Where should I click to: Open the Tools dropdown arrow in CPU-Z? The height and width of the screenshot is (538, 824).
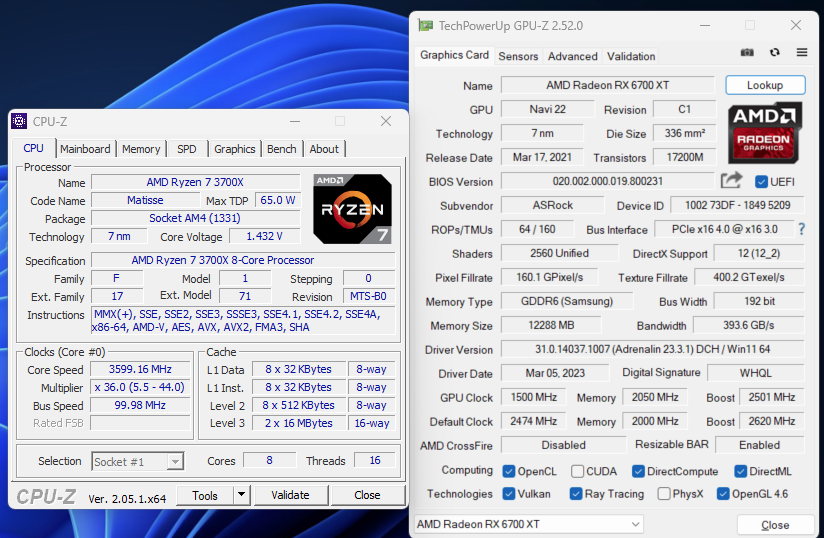click(241, 494)
